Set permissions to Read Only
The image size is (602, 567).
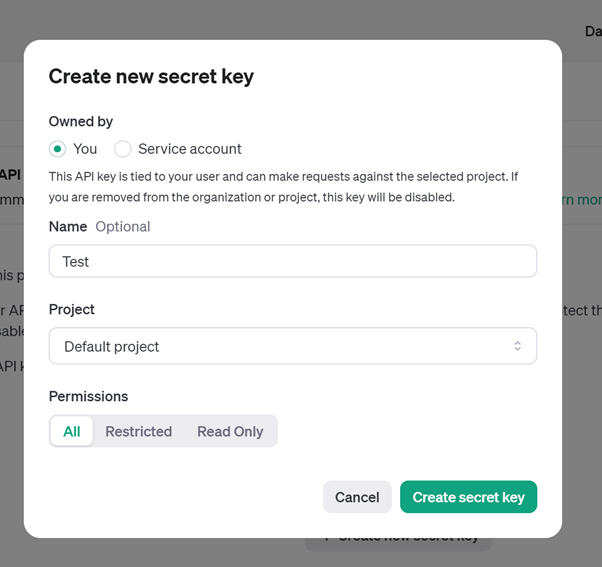click(x=230, y=431)
